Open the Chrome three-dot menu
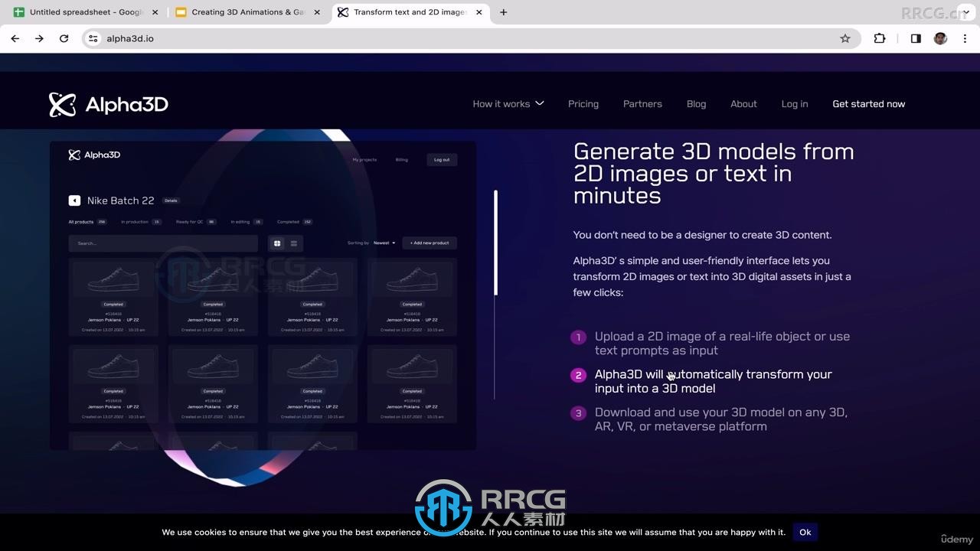 click(x=965, y=38)
